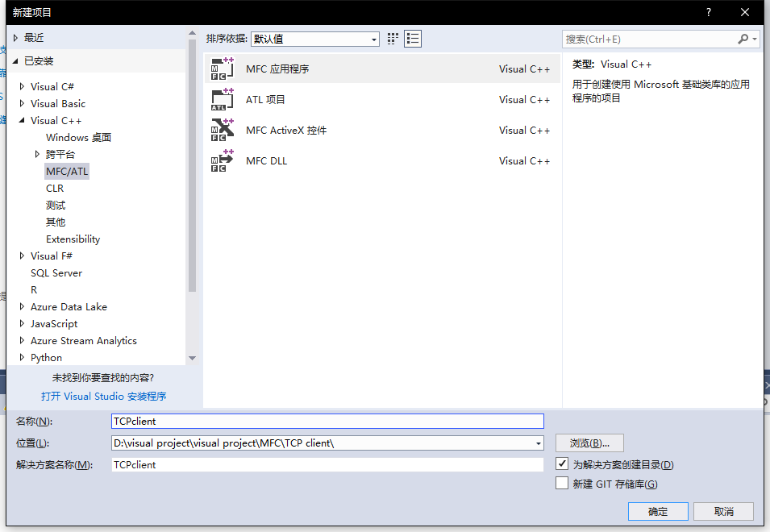Open the search options dropdown arrow
Screen dimensions: 770x532
click(x=755, y=39)
